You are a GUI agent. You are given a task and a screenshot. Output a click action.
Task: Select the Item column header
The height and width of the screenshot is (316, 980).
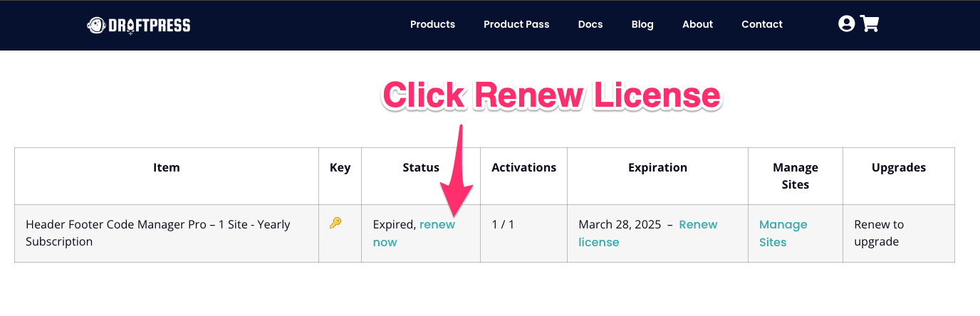[167, 168]
